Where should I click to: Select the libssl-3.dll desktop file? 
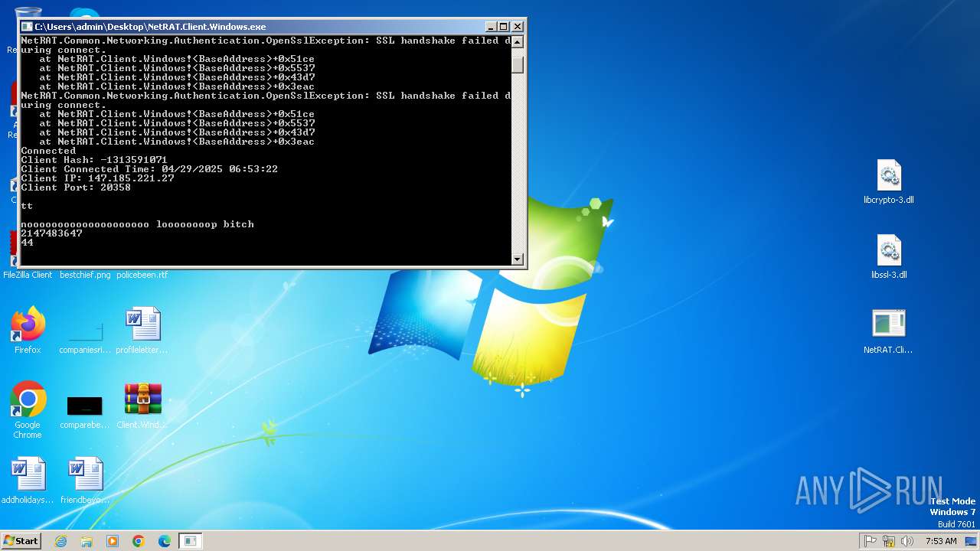pyautogui.click(x=888, y=257)
